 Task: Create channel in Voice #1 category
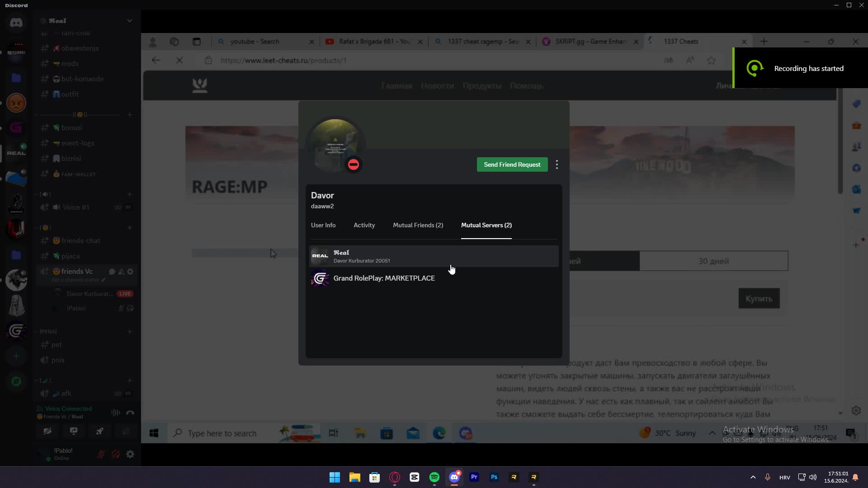click(130, 194)
